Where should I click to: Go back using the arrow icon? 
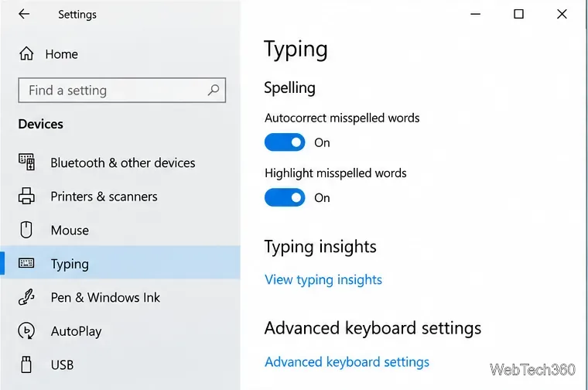(x=24, y=14)
